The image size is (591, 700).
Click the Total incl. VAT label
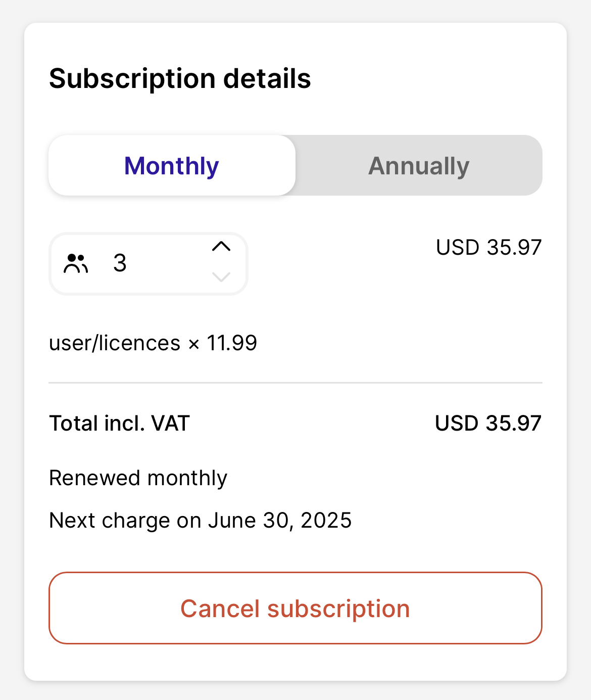click(x=119, y=424)
